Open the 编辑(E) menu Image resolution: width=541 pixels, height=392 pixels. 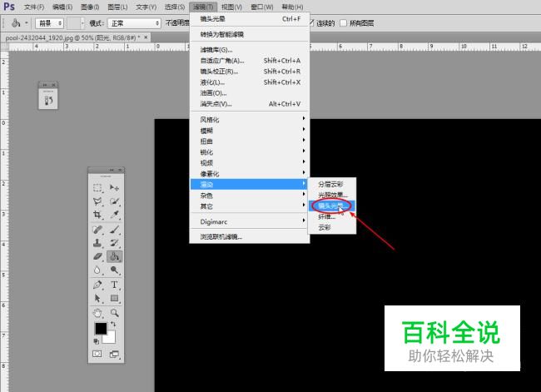tap(62, 7)
